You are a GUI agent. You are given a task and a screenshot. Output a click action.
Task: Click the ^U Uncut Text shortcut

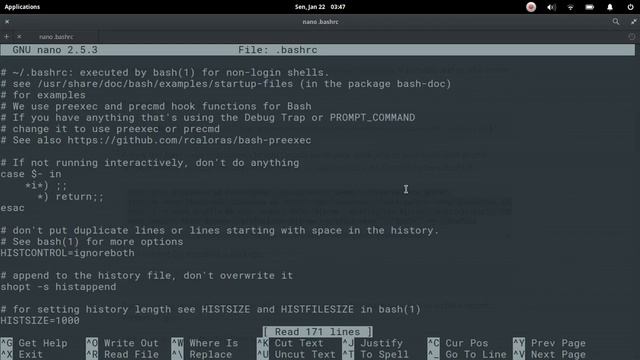click(296, 355)
